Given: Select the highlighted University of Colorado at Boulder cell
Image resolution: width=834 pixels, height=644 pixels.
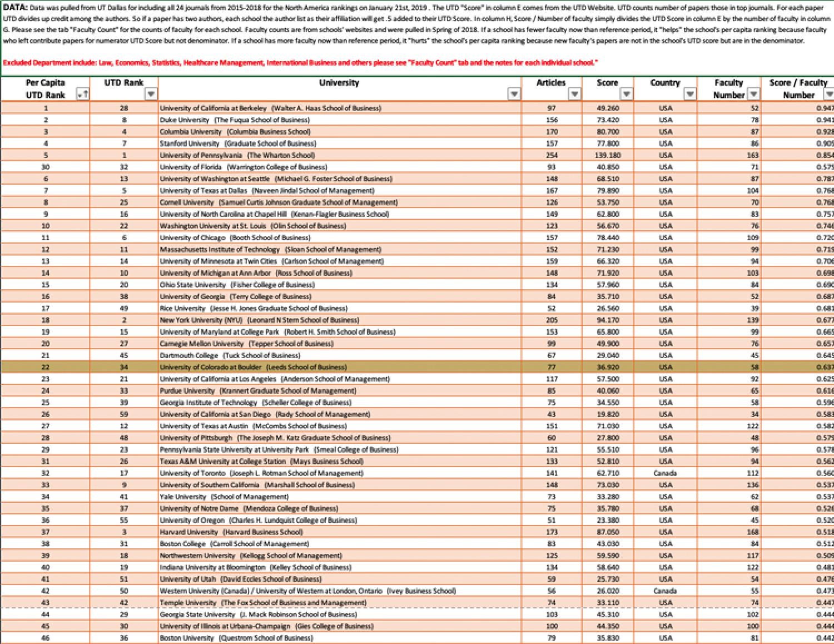Looking at the screenshot, I should (340, 367).
